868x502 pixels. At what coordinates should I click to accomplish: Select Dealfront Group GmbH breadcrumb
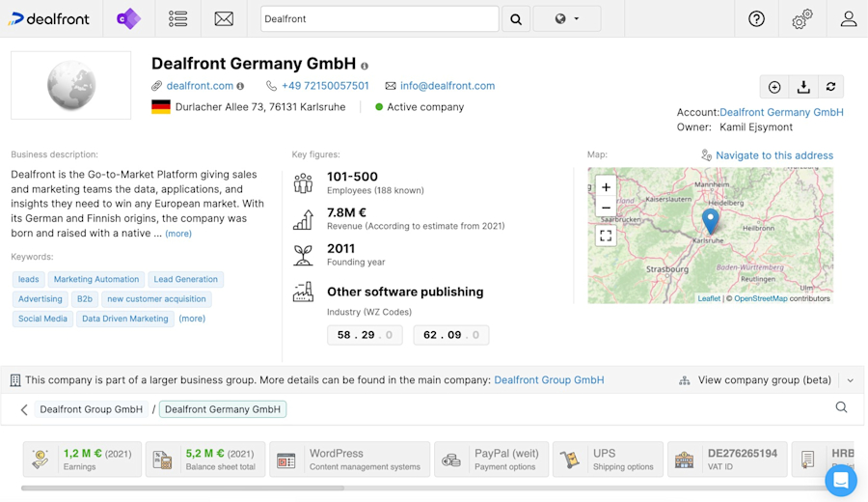[92, 409]
